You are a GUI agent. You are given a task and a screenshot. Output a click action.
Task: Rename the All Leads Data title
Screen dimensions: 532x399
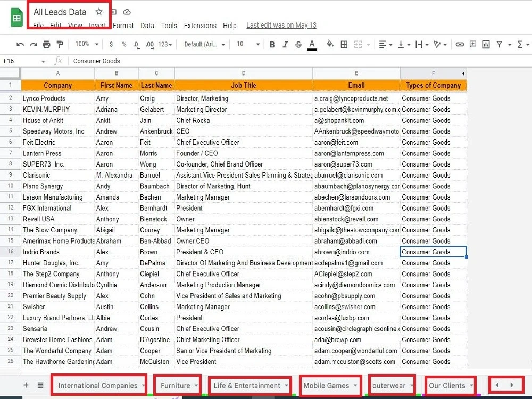point(60,12)
